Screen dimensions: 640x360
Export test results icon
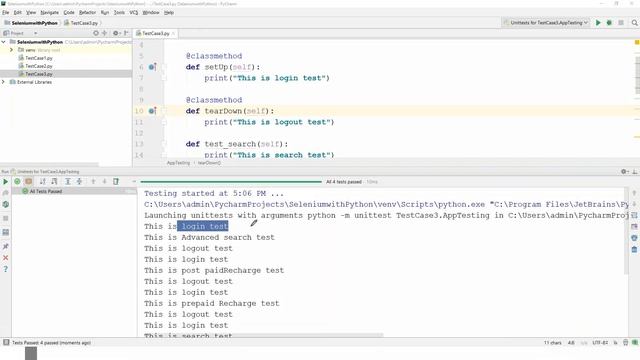pyautogui.click(x=116, y=182)
